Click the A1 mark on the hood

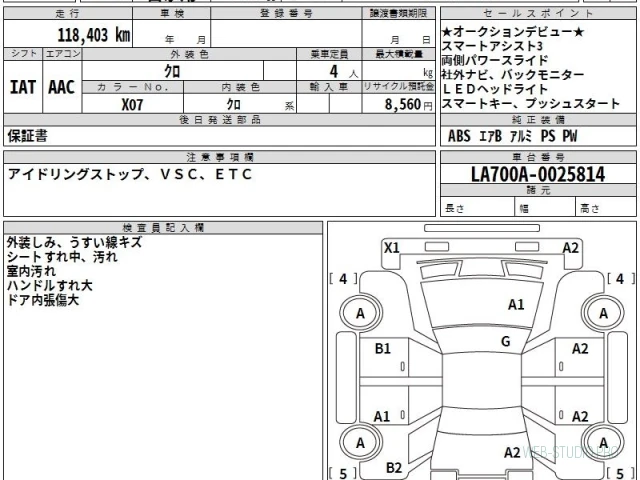pos(516,304)
